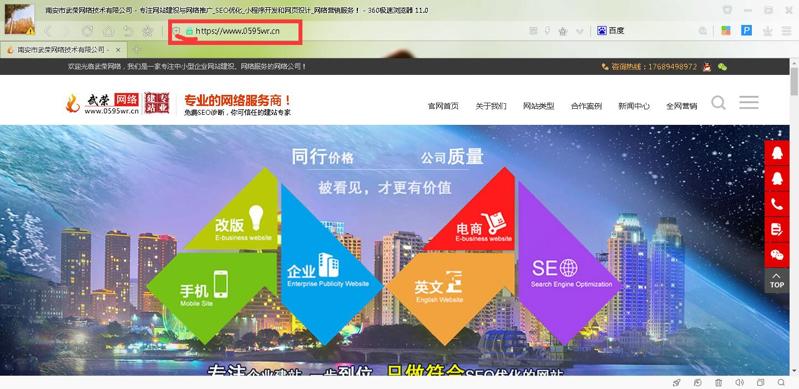Open the downloads icon in the toolbar
Image resolution: width=799 pixels, height=389 pixels.
[x=767, y=31]
